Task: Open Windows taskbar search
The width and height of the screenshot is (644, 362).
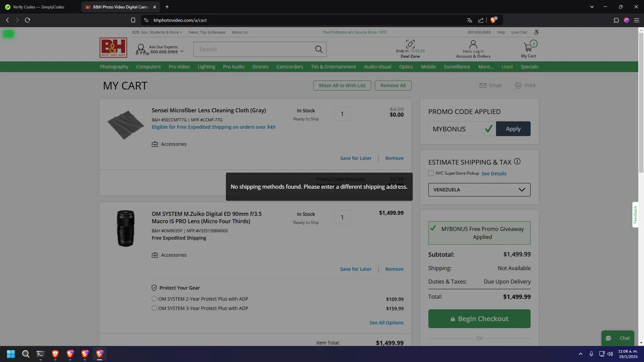Action: pos(26,354)
